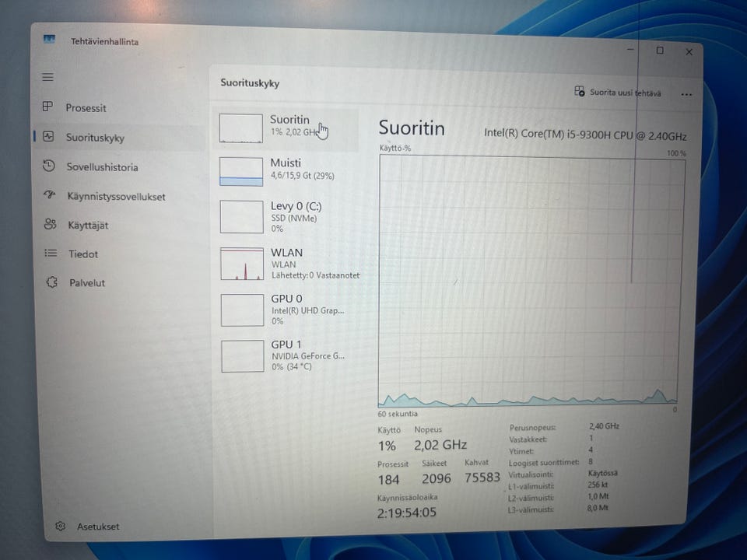Click the Logiset suorittimet label
Screen dimensions: 747x560
[544, 462]
